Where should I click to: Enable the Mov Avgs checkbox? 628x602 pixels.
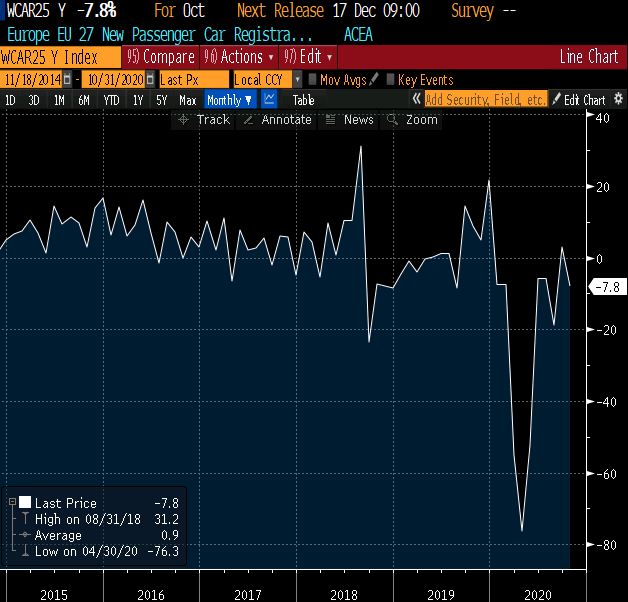click(313, 80)
